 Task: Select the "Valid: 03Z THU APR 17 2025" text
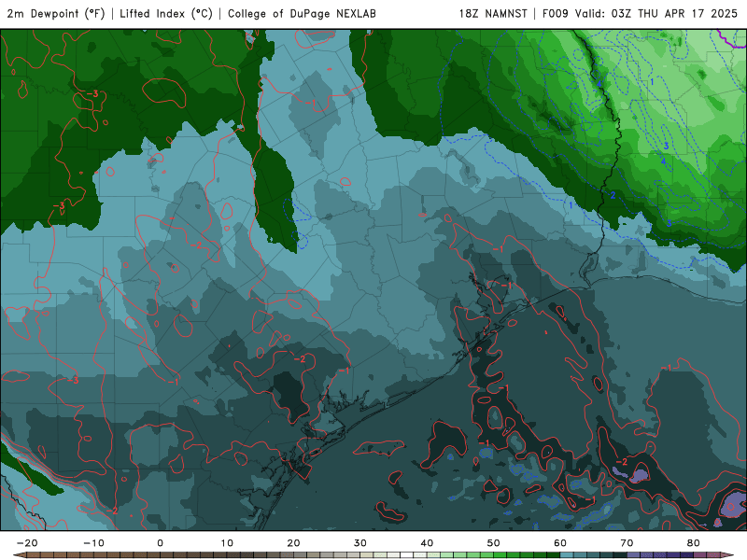pyautogui.click(x=656, y=13)
